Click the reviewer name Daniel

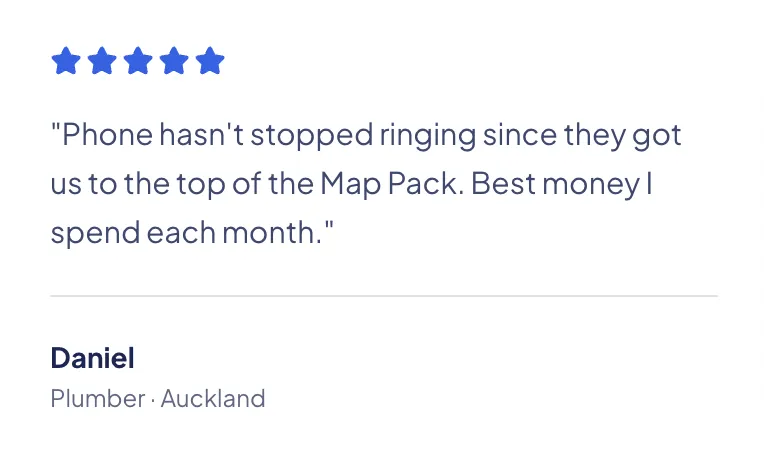click(92, 358)
